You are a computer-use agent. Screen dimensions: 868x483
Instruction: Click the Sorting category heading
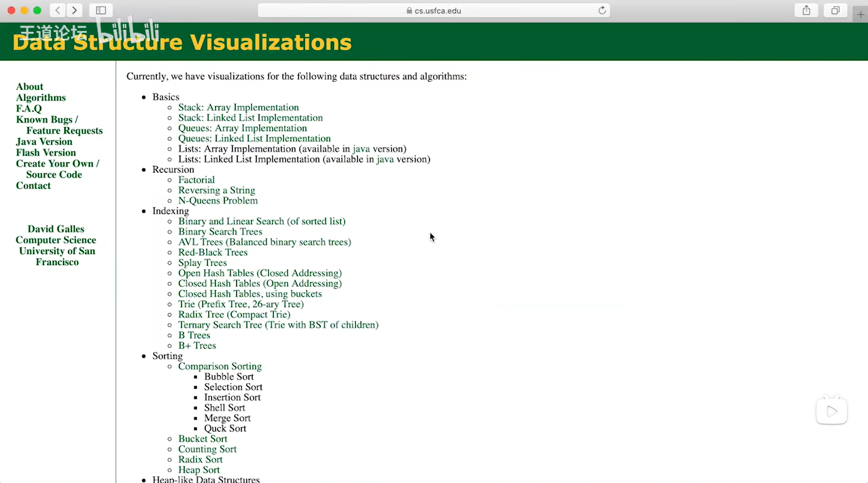[167, 357]
